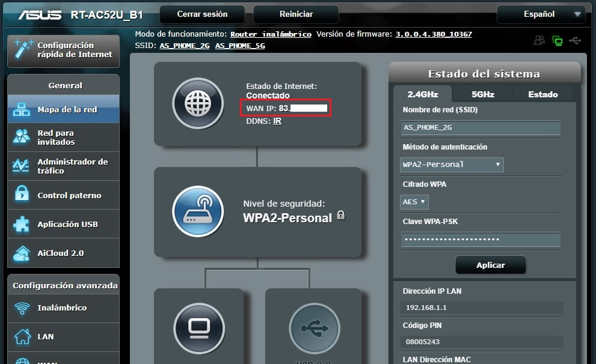The image size is (596, 364).
Task: Open Inalámbrico advanced settings menu item
Action: (64, 308)
